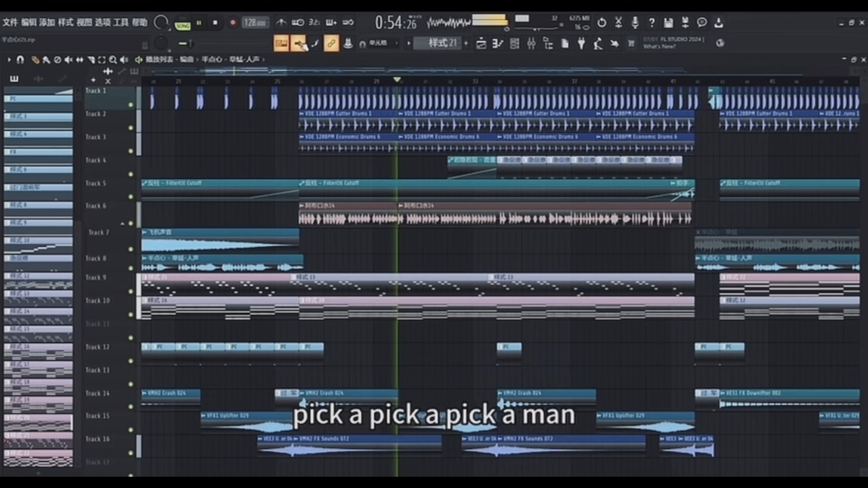Image resolution: width=868 pixels, height=488 pixels.
Task: Open the piano roll icon
Action: [498, 43]
